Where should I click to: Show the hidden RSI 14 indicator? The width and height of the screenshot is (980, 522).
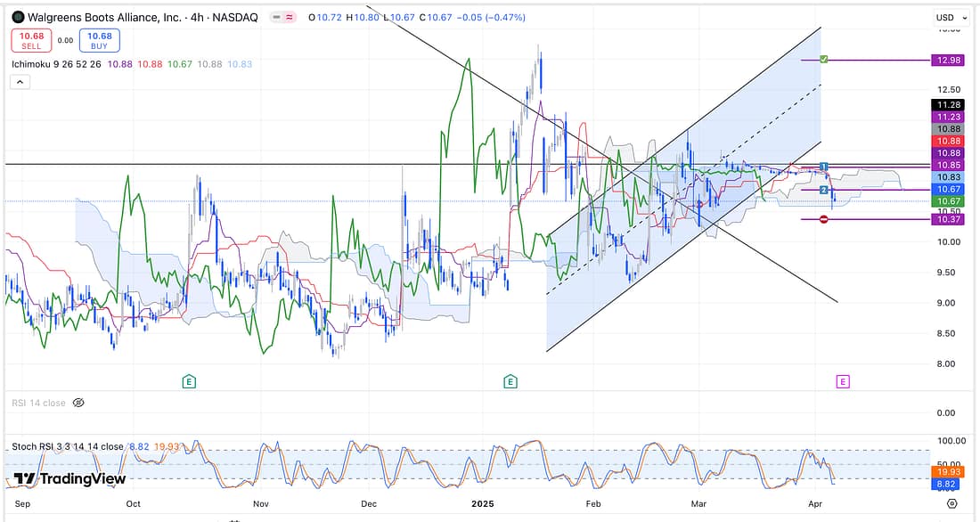[x=78, y=403]
